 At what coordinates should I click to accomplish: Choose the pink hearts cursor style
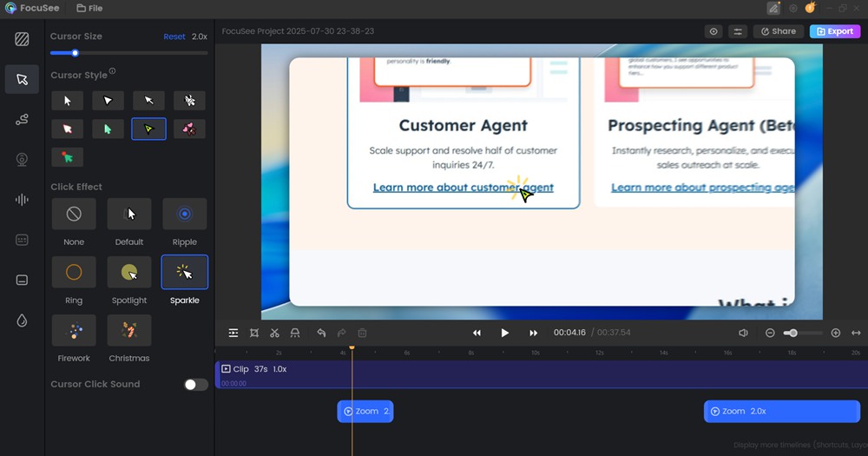coord(189,129)
